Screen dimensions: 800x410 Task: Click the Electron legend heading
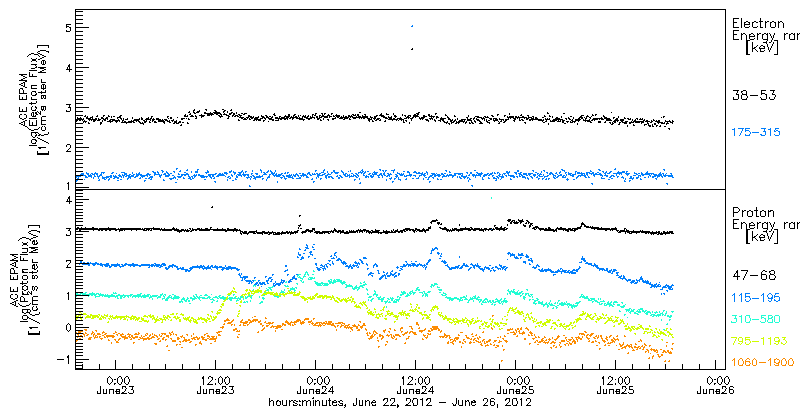[x=759, y=23]
